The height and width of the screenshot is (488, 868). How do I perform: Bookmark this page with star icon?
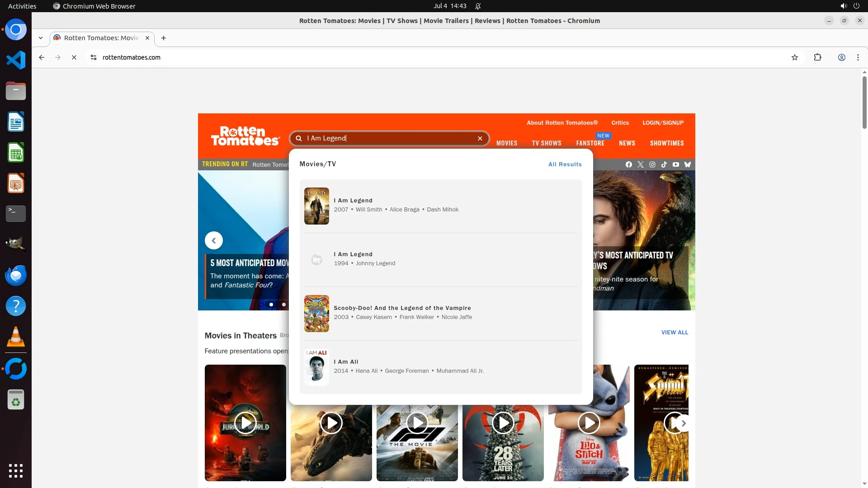[795, 57]
